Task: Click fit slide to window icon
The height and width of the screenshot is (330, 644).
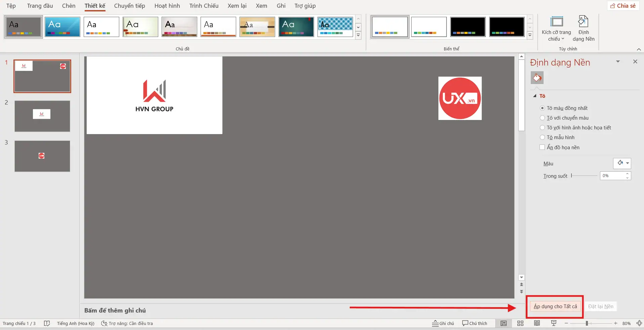Action: pos(639,323)
